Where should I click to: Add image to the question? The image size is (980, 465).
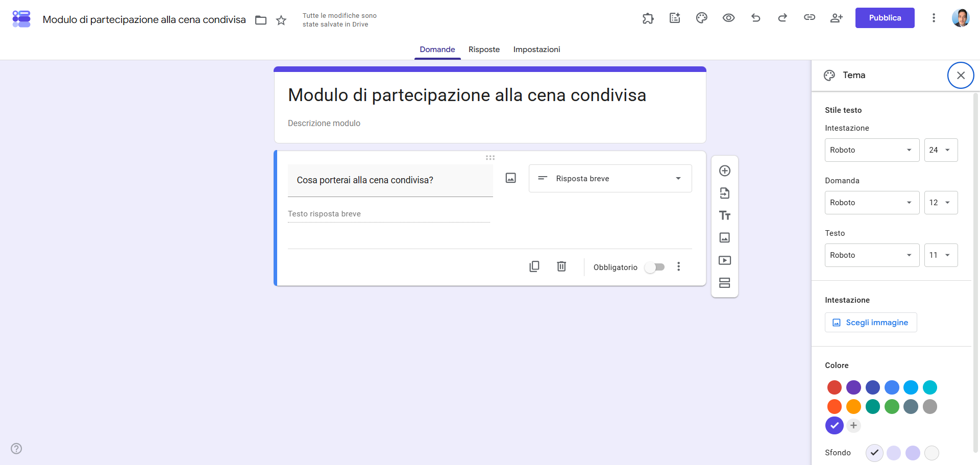coord(511,178)
